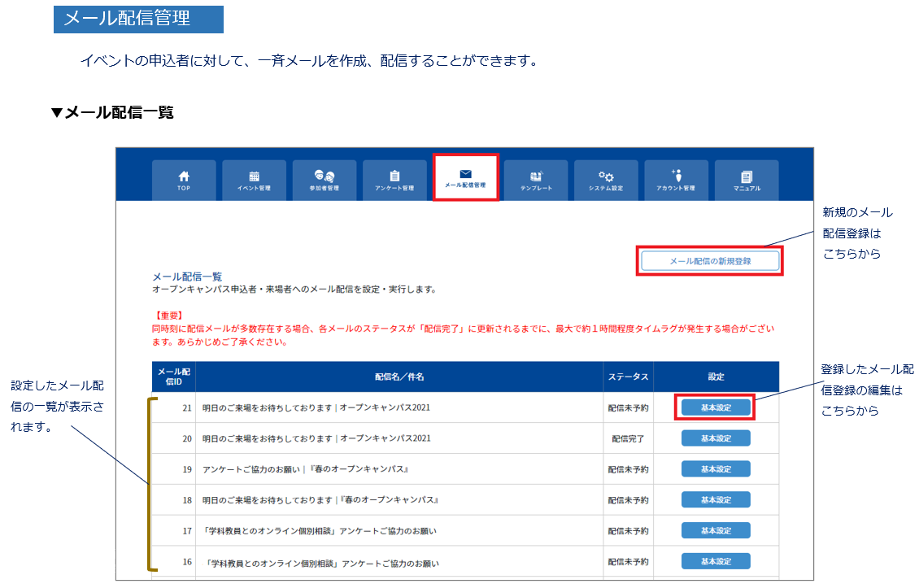
Task: Click 基本設定 for mail ID 21
Action: point(716,407)
